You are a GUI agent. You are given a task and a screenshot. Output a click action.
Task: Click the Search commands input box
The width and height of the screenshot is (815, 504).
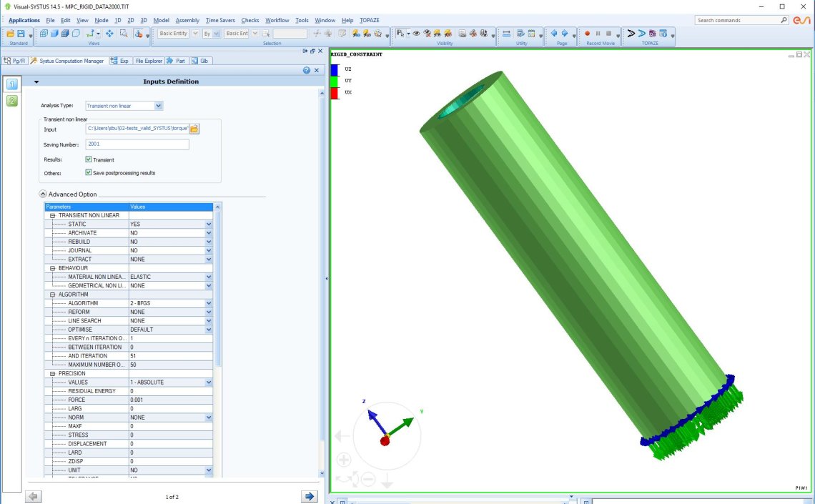pos(737,20)
